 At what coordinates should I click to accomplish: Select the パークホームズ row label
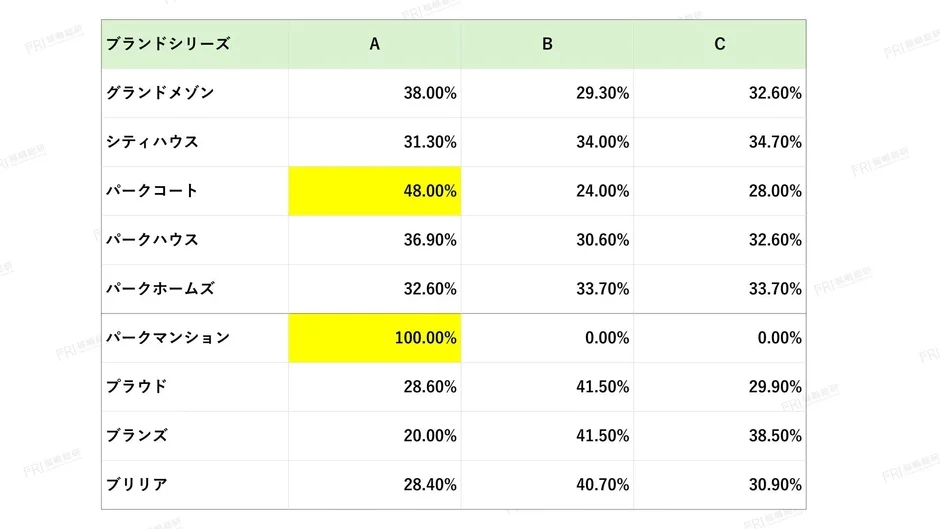tap(160, 289)
